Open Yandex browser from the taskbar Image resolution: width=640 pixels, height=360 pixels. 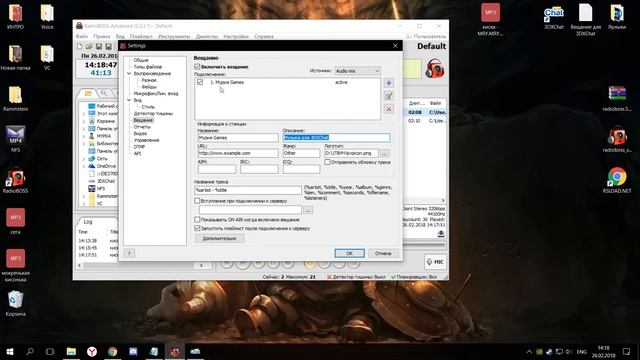92,351
